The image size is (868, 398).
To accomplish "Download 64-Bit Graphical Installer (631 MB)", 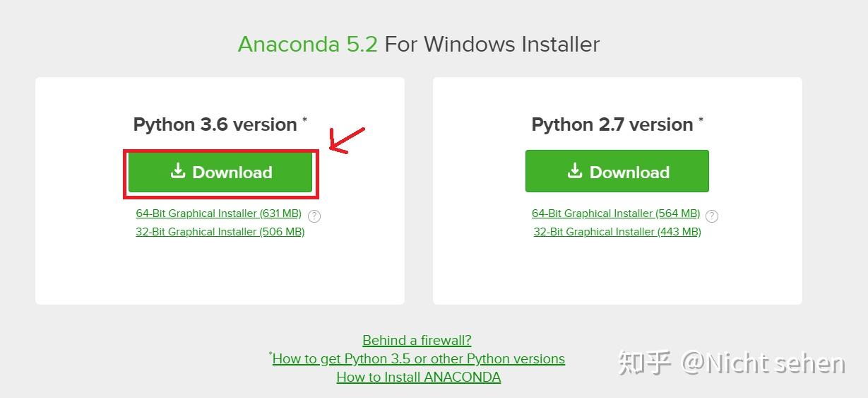I will (x=218, y=213).
